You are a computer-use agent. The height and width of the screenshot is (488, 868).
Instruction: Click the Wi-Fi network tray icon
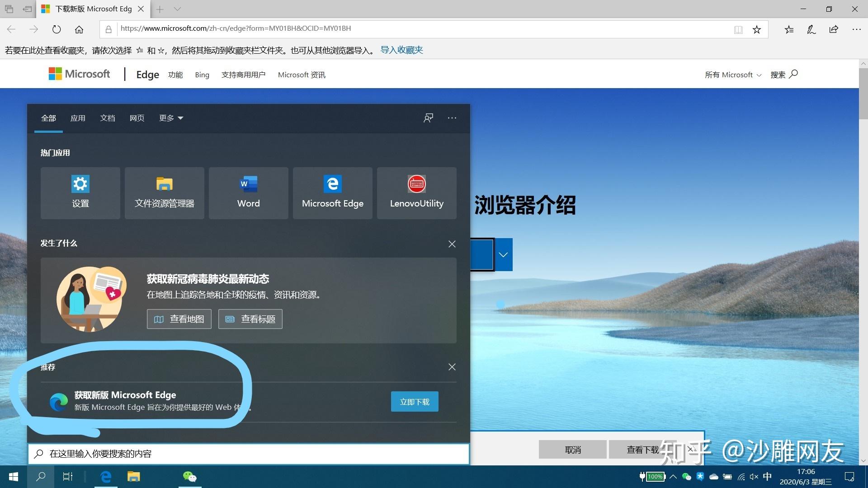(x=741, y=477)
